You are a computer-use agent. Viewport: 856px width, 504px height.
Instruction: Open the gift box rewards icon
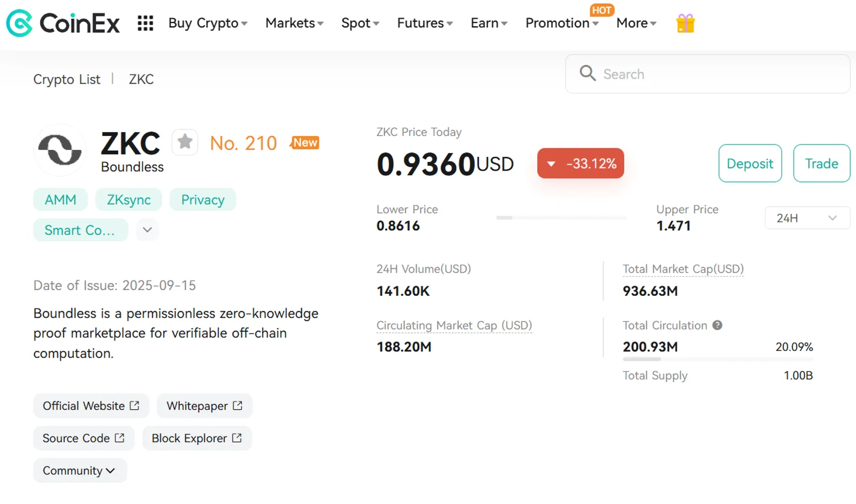coord(685,23)
